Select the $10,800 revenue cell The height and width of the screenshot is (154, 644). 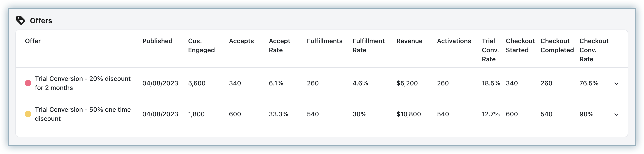point(409,114)
